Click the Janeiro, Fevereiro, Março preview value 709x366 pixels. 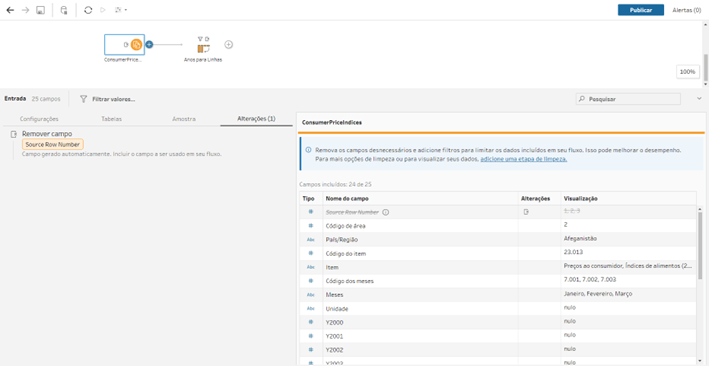click(598, 294)
